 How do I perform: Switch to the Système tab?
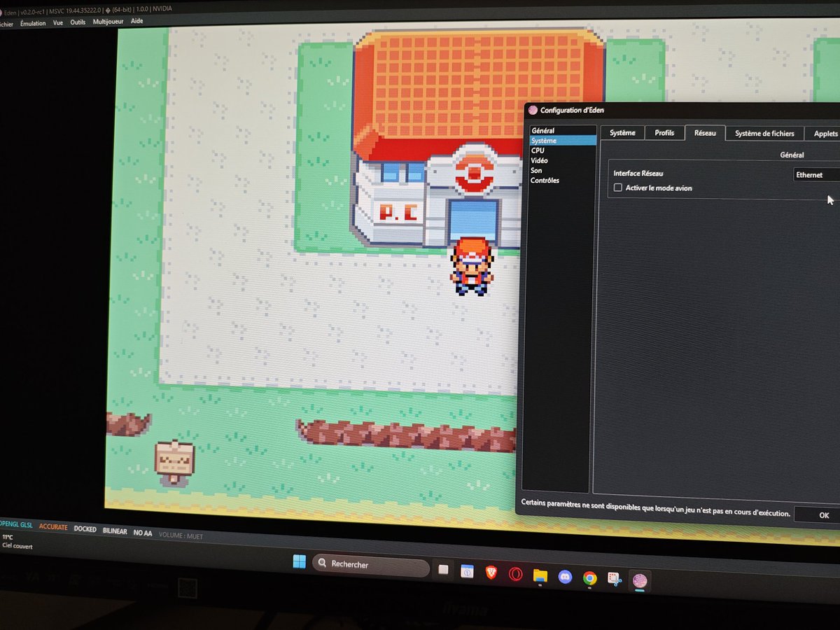pyautogui.click(x=622, y=133)
